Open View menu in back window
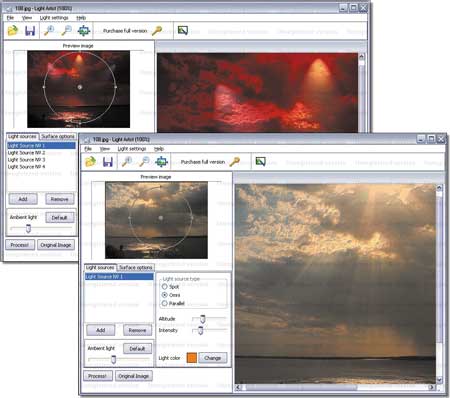The image size is (450, 398). [x=27, y=18]
